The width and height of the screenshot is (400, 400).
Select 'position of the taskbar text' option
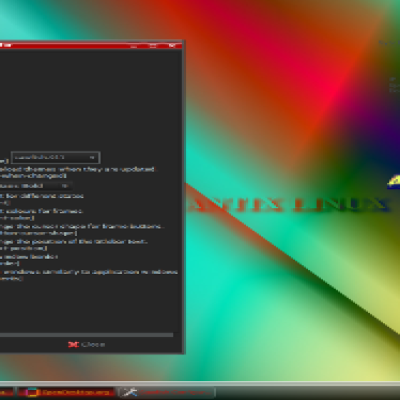(x=74, y=241)
